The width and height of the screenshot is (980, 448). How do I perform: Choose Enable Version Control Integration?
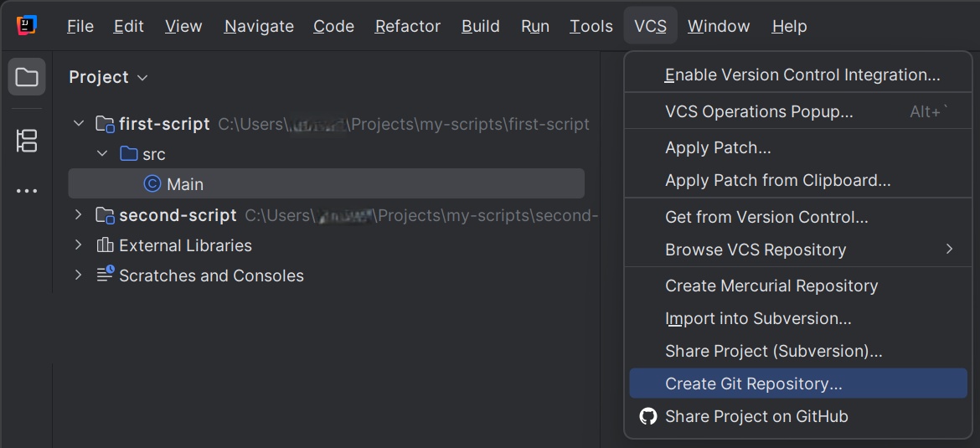click(x=798, y=75)
